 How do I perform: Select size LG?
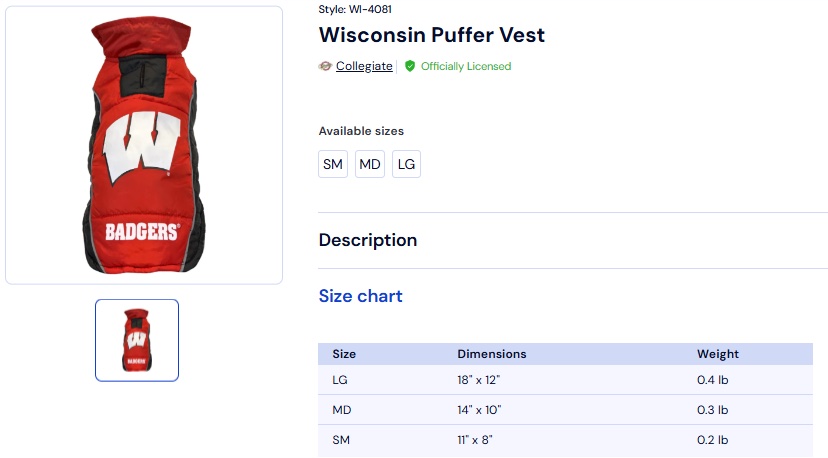click(x=406, y=164)
